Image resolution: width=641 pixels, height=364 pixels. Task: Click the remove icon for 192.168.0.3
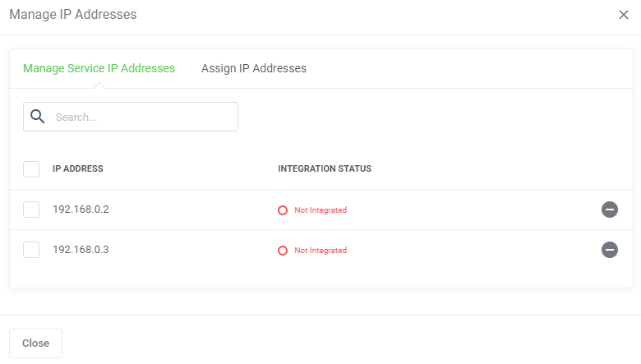(609, 250)
